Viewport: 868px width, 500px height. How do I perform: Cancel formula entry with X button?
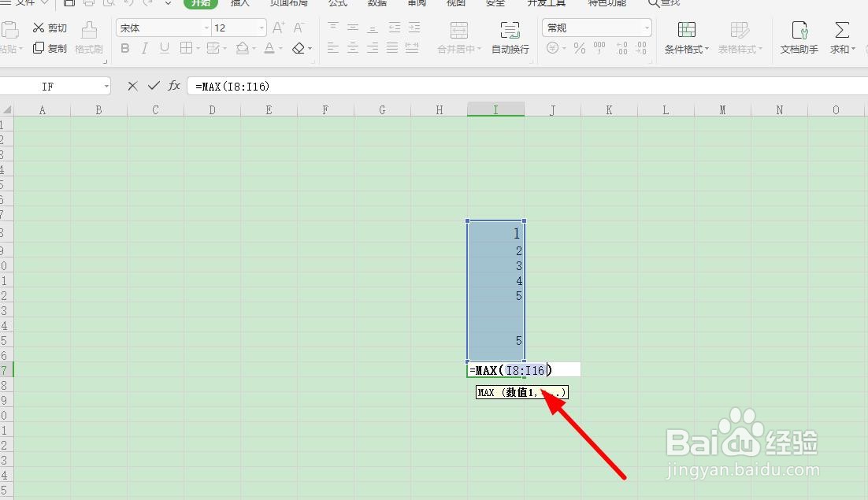tap(132, 86)
